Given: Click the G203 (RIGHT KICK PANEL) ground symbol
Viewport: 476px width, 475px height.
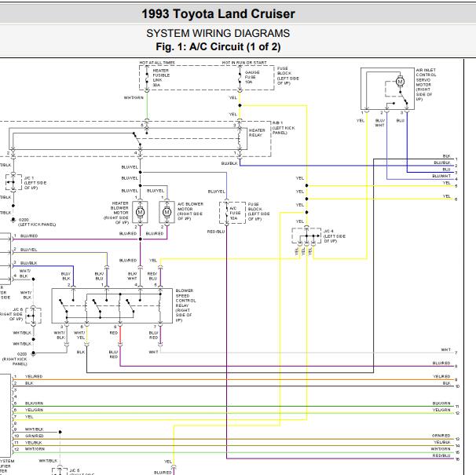Looking at the screenshot, I should click(x=34, y=353).
